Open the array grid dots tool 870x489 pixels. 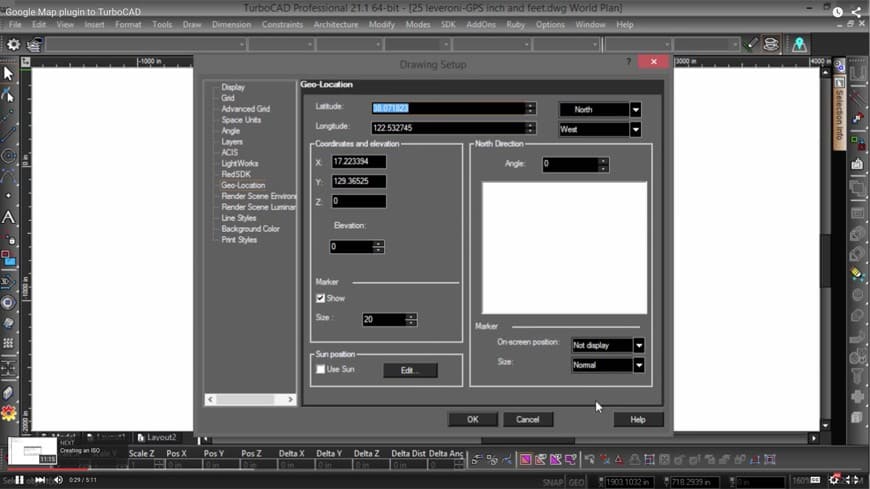pos(8,343)
